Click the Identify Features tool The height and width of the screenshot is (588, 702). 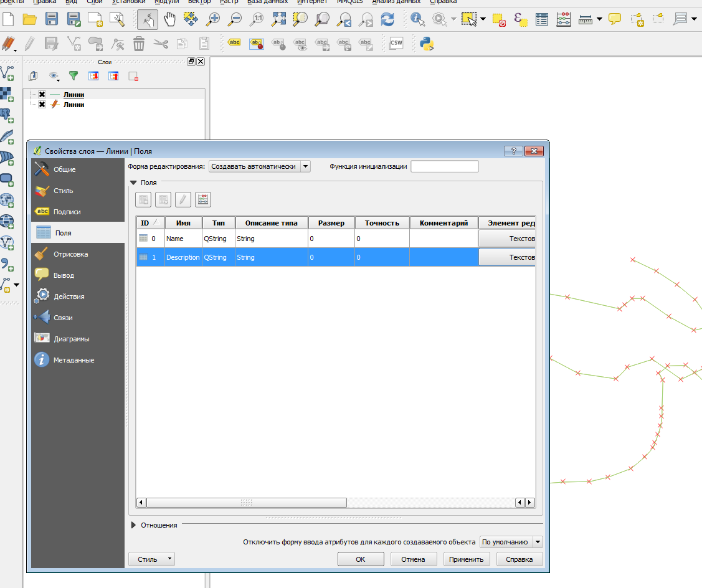pos(418,19)
